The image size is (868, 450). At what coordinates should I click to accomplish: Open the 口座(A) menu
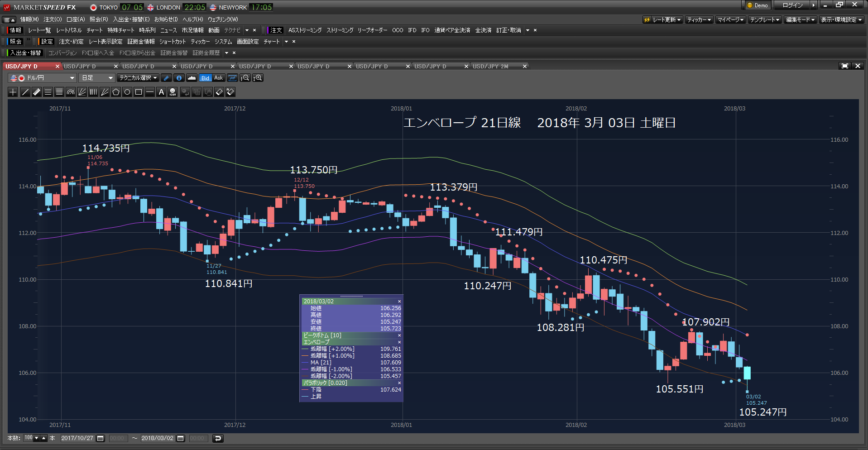pos(76,19)
